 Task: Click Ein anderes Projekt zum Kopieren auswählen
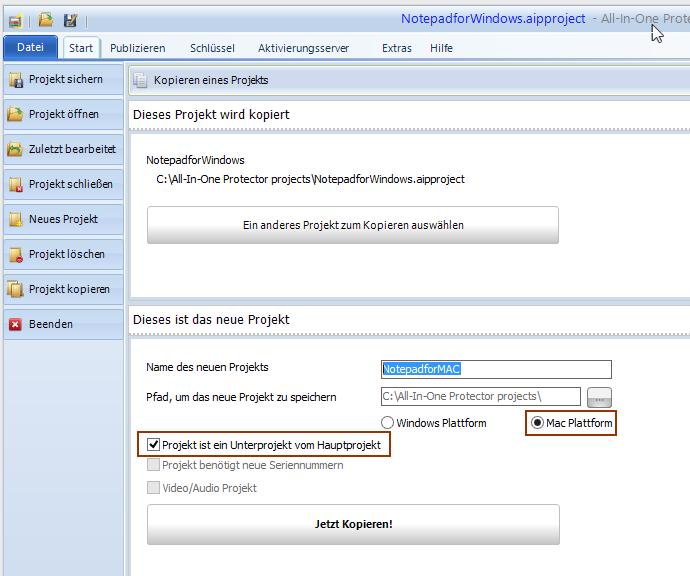click(x=352, y=225)
